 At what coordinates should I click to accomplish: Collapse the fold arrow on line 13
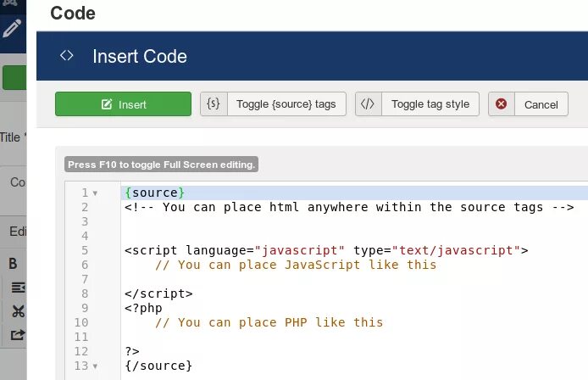(x=95, y=366)
